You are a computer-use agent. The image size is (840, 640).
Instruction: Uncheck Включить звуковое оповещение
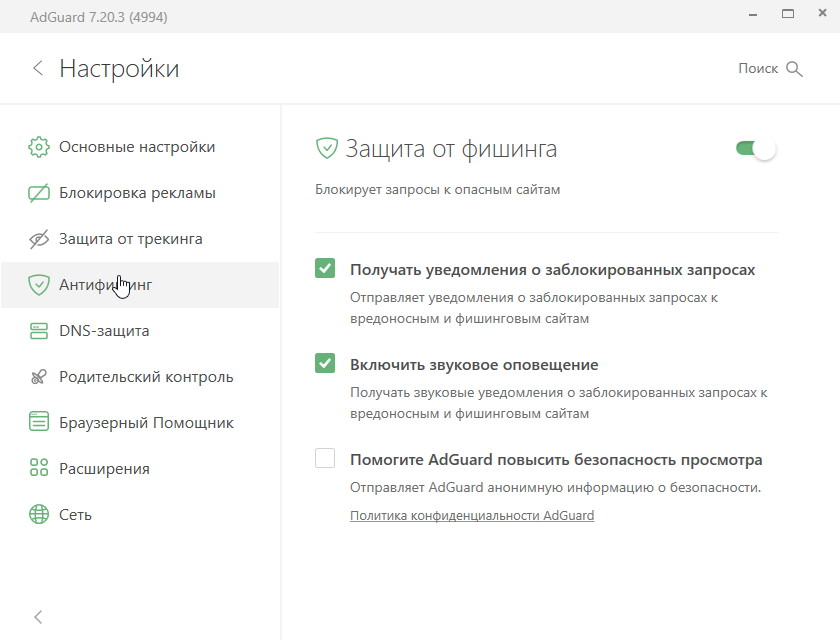point(325,363)
